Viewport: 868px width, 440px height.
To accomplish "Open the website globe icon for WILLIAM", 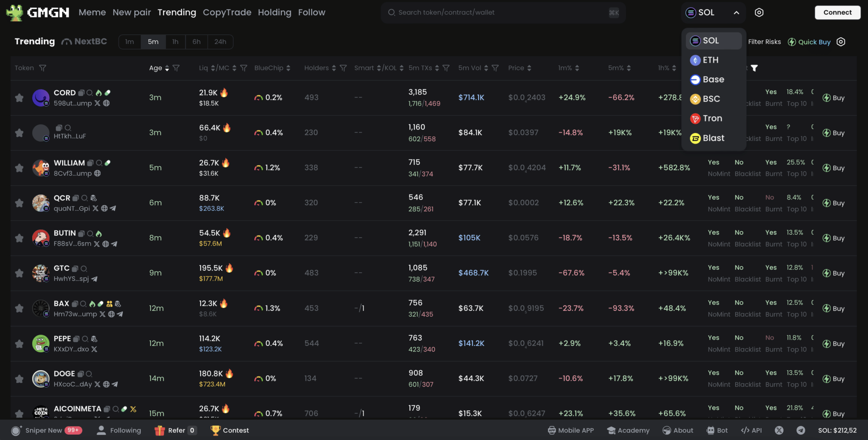I will (x=97, y=174).
